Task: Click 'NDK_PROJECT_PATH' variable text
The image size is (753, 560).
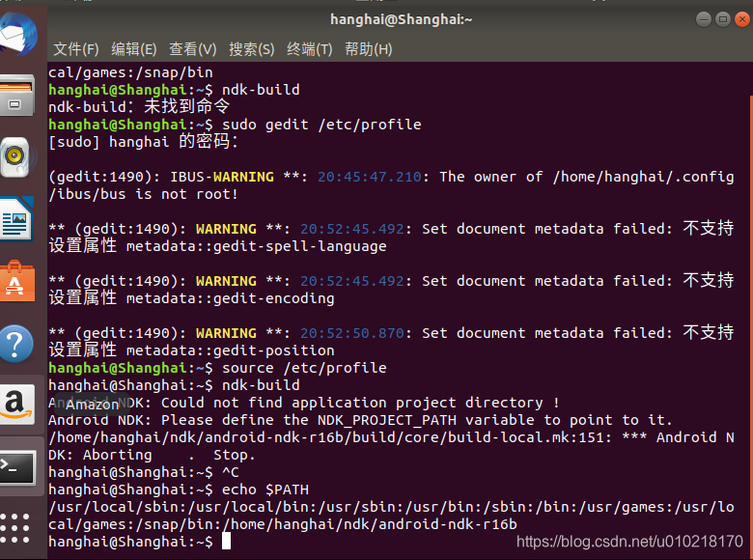Action: (387, 420)
